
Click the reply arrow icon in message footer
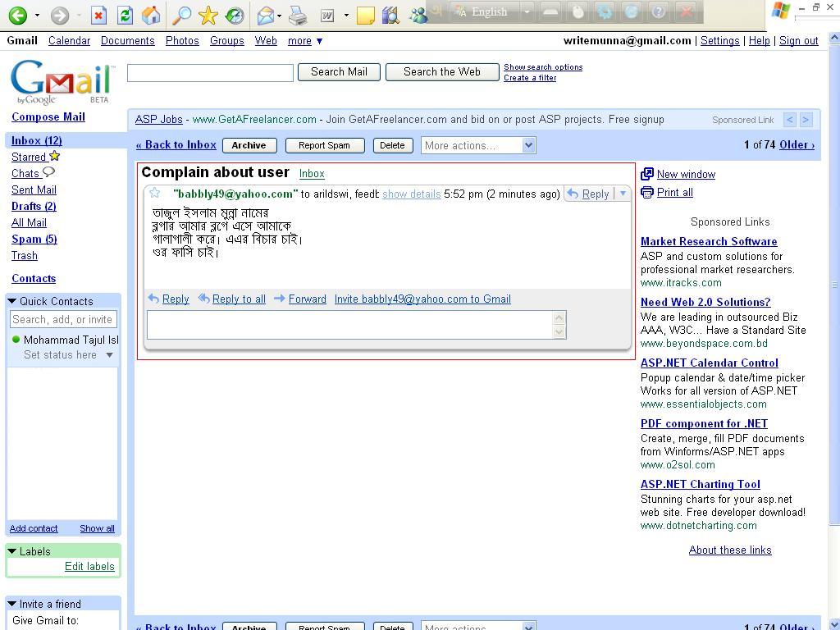[x=153, y=299]
